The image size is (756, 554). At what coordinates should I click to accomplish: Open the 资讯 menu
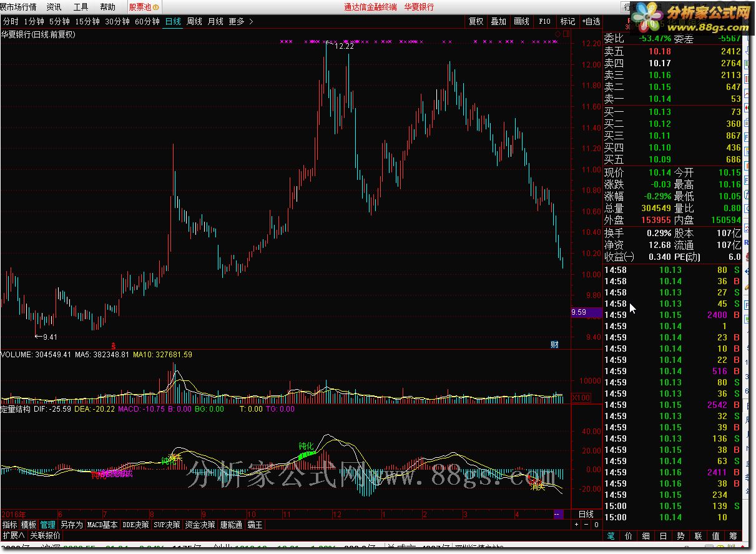pos(54,7)
